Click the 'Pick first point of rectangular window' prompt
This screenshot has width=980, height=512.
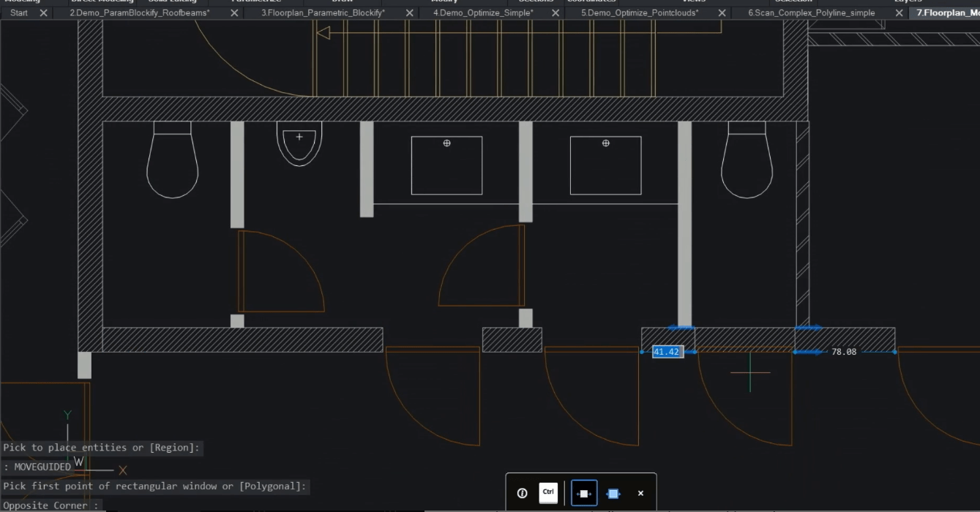click(155, 486)
